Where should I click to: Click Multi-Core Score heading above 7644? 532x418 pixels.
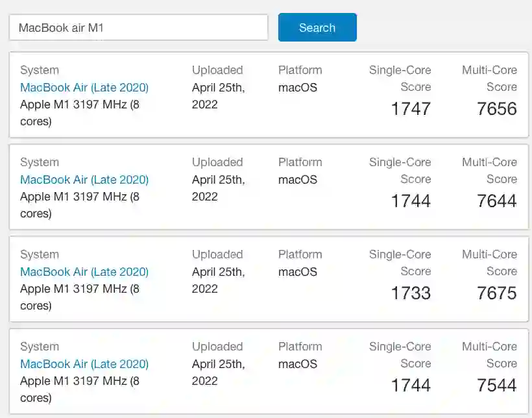(490, 171)
